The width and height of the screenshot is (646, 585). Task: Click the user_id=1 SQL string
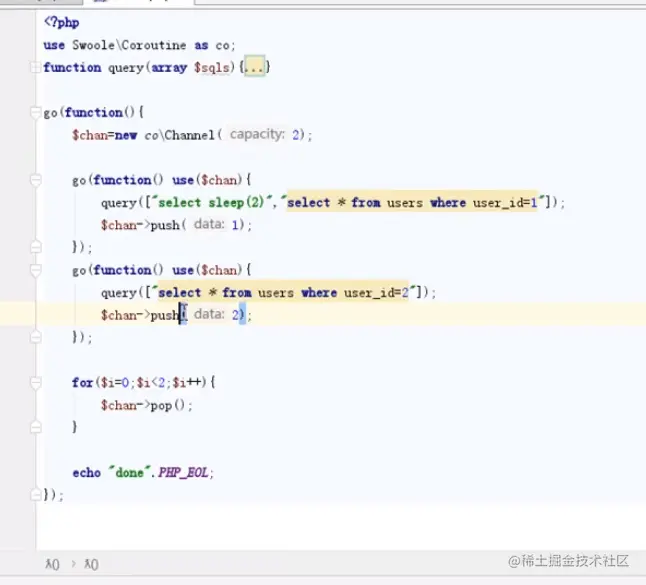coord(414,203)
